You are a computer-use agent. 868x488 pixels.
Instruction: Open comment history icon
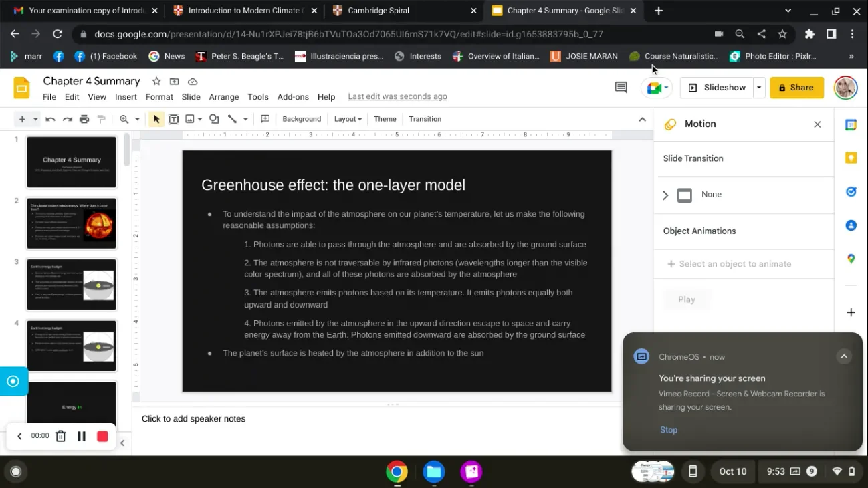tap(621, 88)
